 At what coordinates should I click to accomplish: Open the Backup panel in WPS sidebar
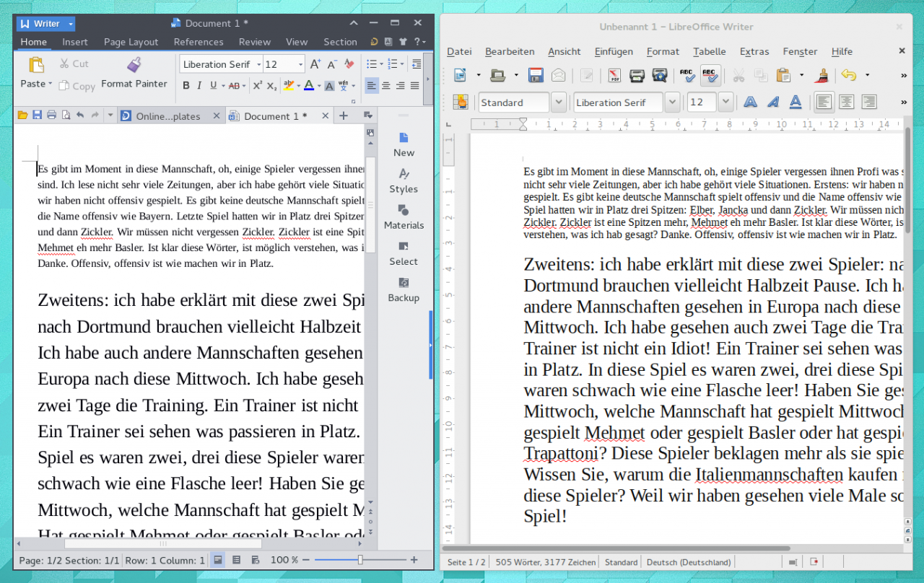[404, 289]
